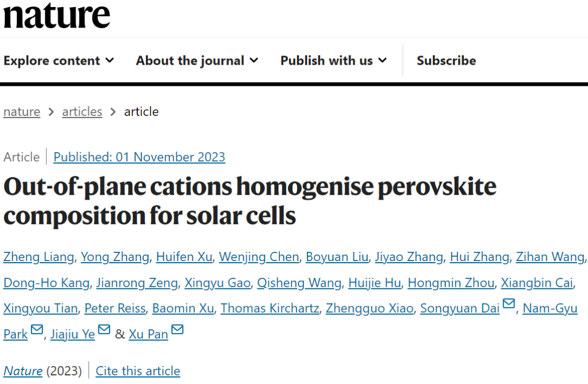
Task: Expand the Publish with us dropdown
Action: tap(333, 60)
